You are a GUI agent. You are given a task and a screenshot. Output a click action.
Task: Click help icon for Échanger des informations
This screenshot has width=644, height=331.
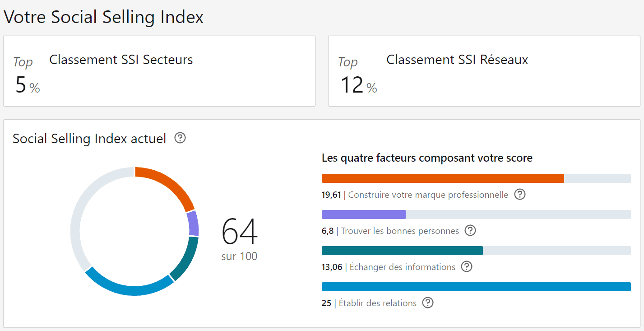(467, 267)
